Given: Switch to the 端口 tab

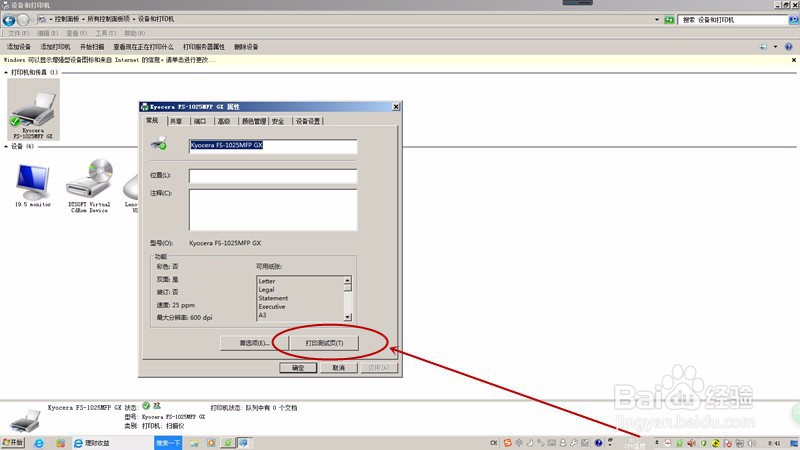Looking at the screenshot, I should pyautogui.click(x=200, y=121).
